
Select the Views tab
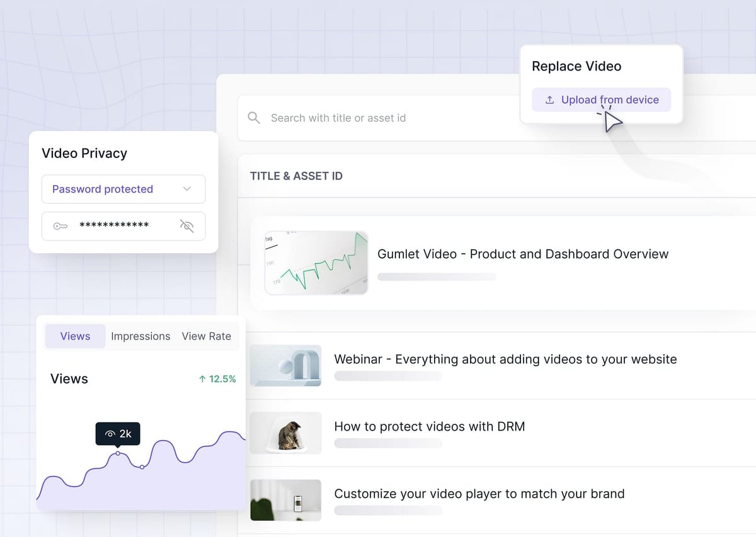click(75, 336)
